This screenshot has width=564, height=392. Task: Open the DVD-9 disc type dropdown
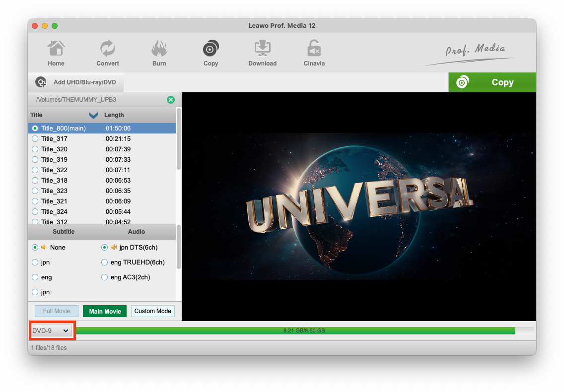pyautogui.click(x=51, y=331)
